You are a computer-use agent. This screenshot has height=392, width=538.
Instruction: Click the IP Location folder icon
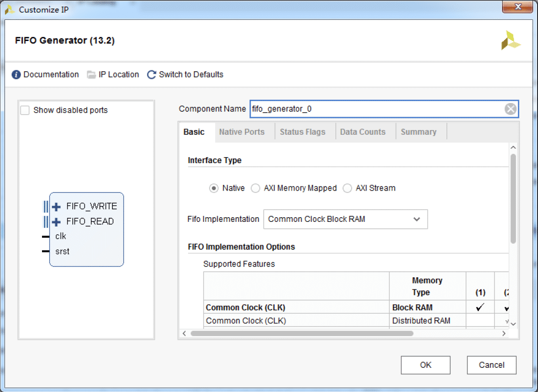91,75
